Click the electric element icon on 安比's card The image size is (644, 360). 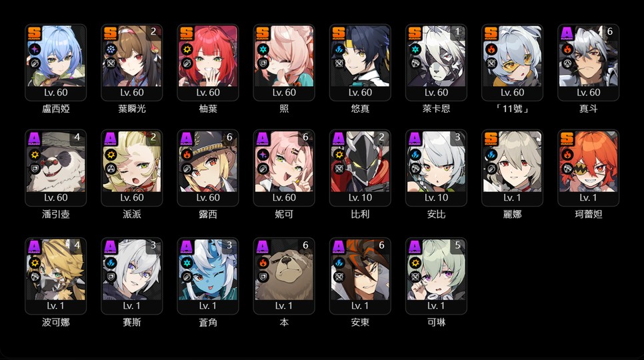pos(415,155)
